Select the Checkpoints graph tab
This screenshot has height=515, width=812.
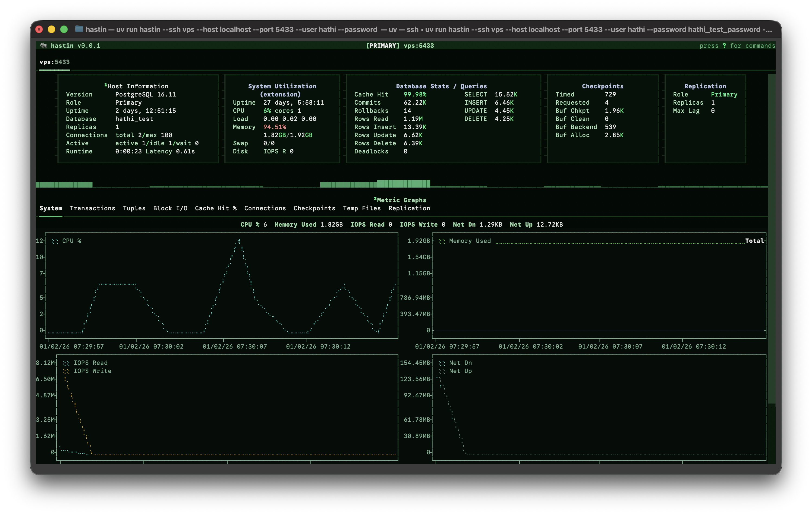coord(314,208)
